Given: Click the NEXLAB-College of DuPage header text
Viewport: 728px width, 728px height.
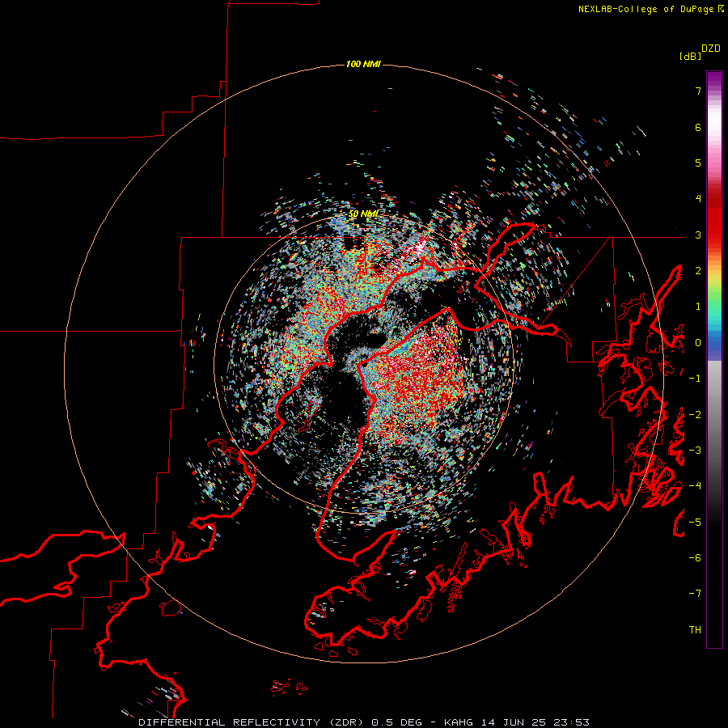Looking at the screenshot, I should (650, 9).
